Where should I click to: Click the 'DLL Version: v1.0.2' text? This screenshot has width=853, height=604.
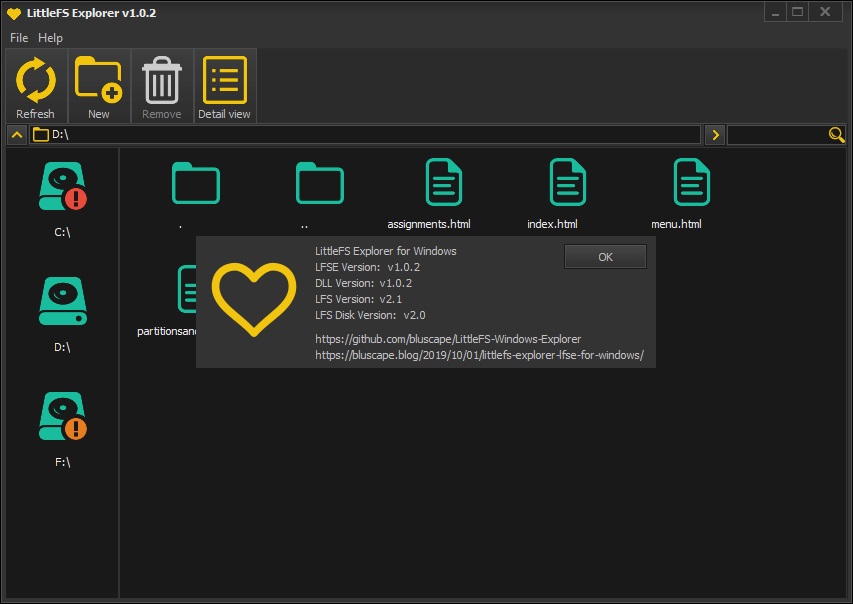pos(363,283)
